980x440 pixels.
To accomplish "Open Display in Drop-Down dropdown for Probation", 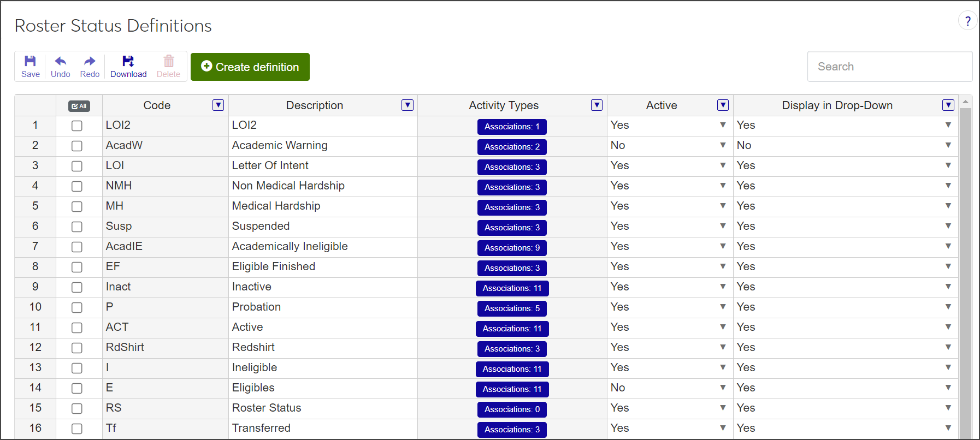I will 948,307.
